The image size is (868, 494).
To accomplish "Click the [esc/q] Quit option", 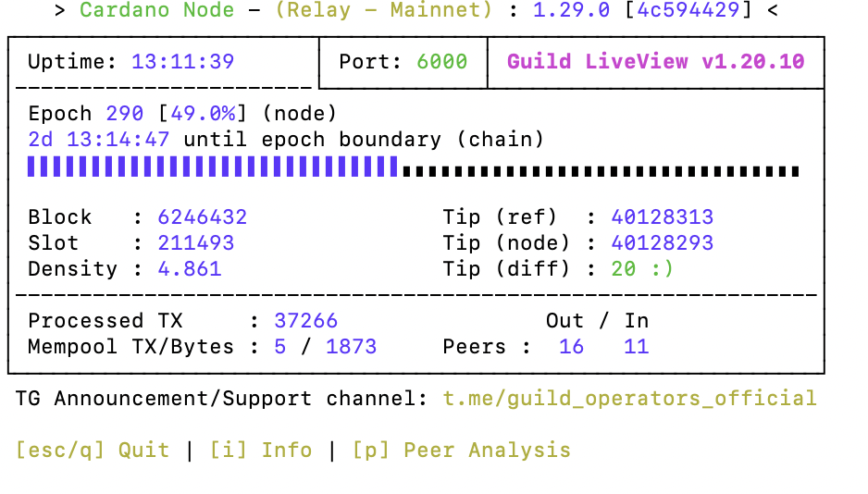I will click(93, 450).
